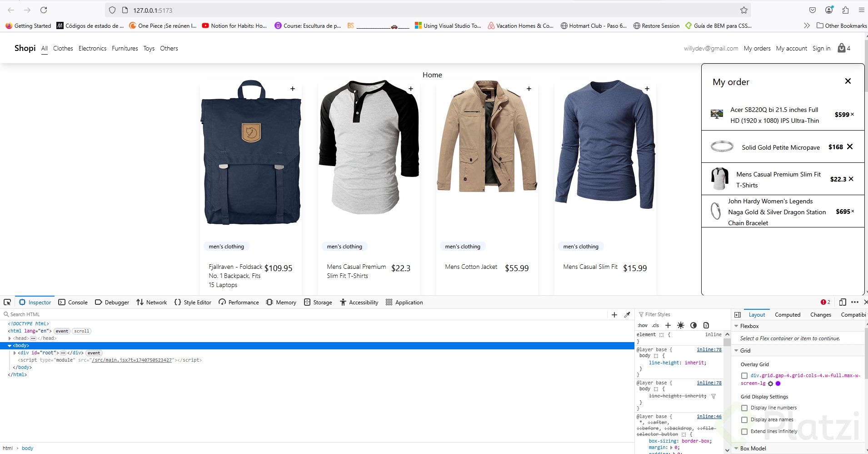The width and height of the screenshot is (868, 454).
Task: Collapse the Grid section
Action: pos(736,351)
